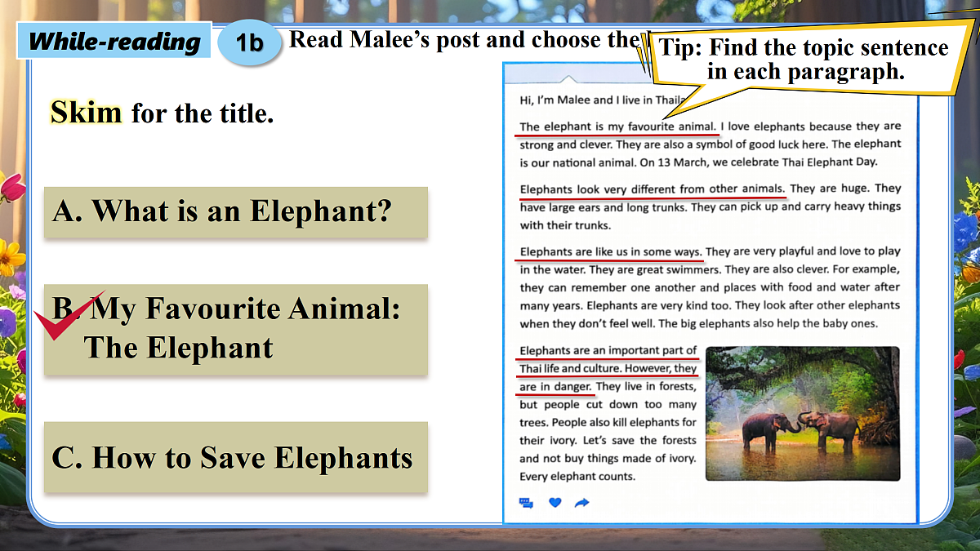Image resolution: width=980 pixels, height=551 pixels.
Task: Click 'for the title.' text
Action: [x=202, y=113]
